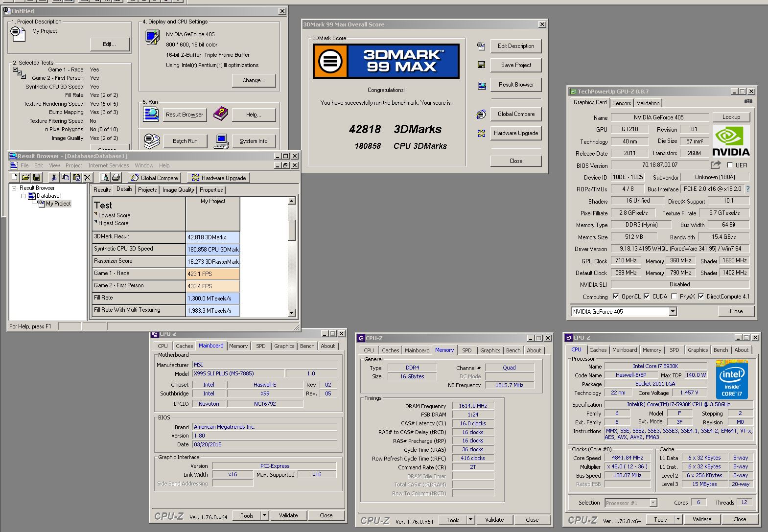The image size is (768, 532).
Task: Select My Project in the Result Browser tree
Action: coord(58,204)
